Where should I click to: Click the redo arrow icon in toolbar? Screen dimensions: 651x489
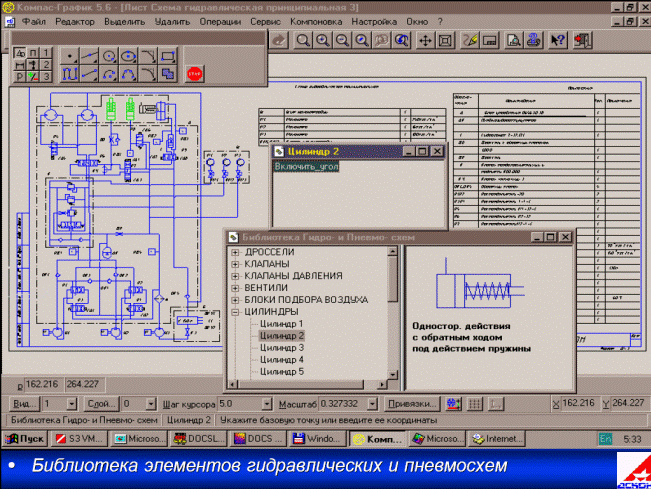pyautogui.click(x=279, y=40)
